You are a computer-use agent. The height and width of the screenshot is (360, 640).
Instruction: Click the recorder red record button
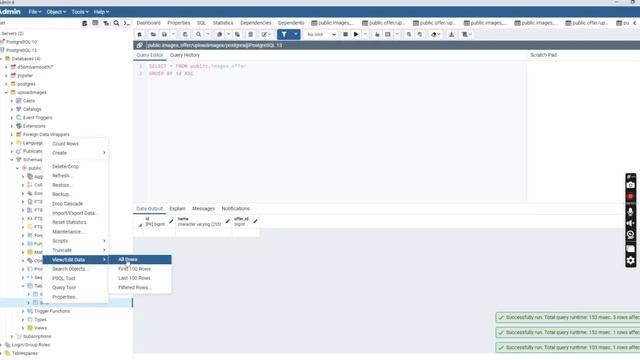click(x=631, y=196)
